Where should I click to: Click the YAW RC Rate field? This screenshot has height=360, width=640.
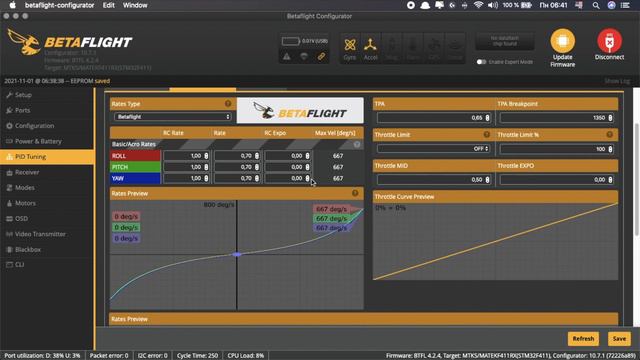click(x=187, y=178)
